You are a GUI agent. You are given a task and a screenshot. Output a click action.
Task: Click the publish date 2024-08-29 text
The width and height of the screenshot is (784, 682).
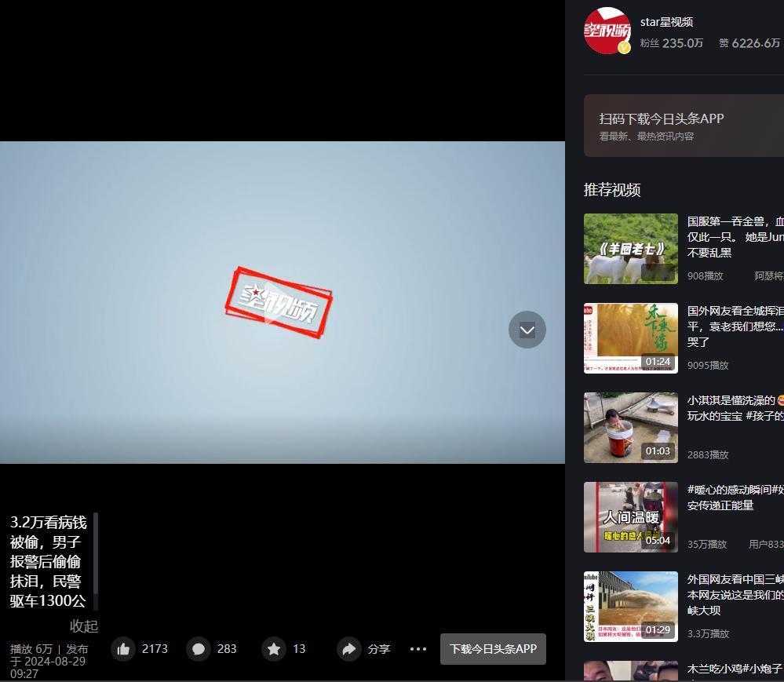click(x=49, y=662)
